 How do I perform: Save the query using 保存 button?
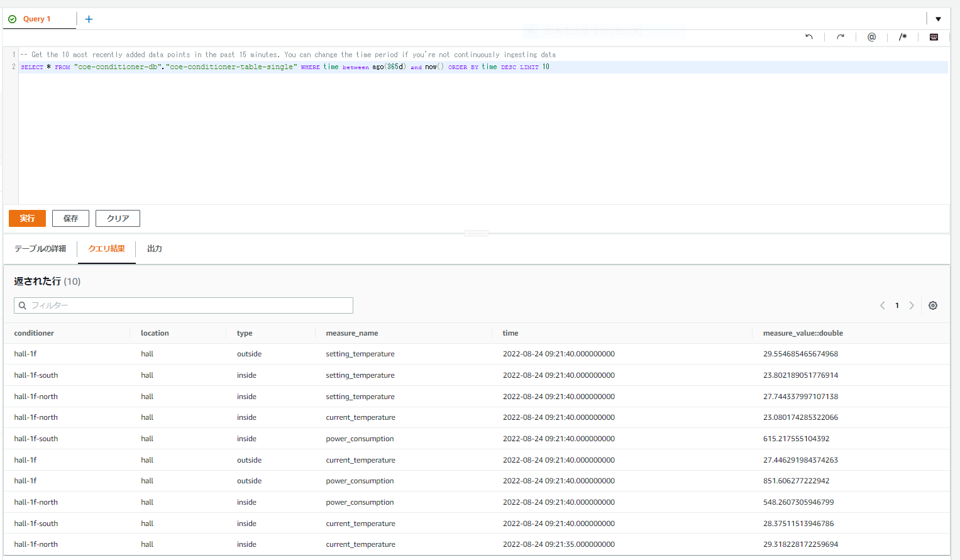70,218
